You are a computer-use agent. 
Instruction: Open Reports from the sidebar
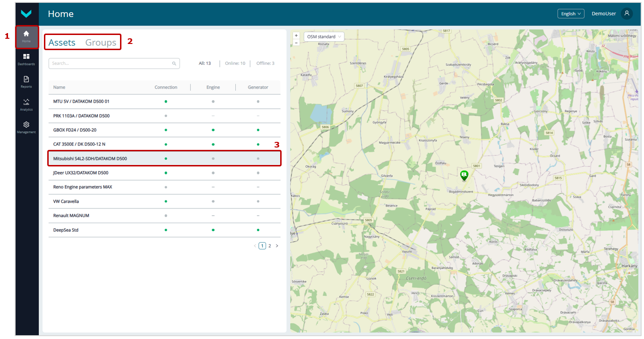coord(26,81)
